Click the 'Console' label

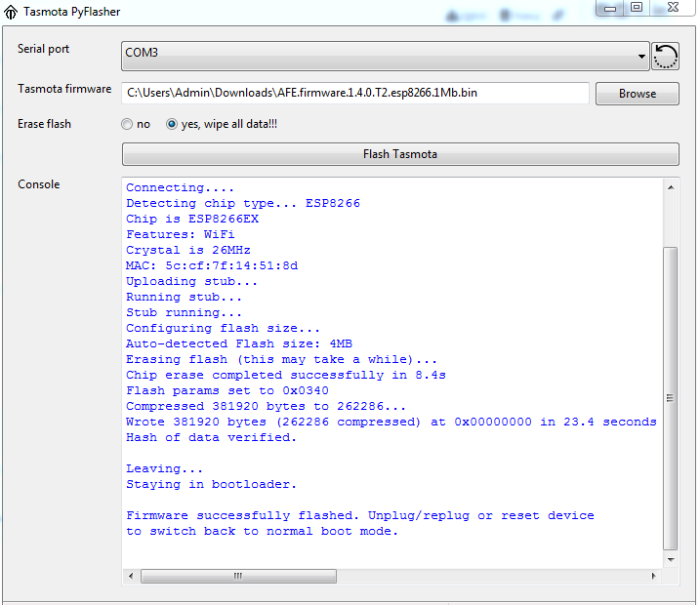(x=39, y=184)
